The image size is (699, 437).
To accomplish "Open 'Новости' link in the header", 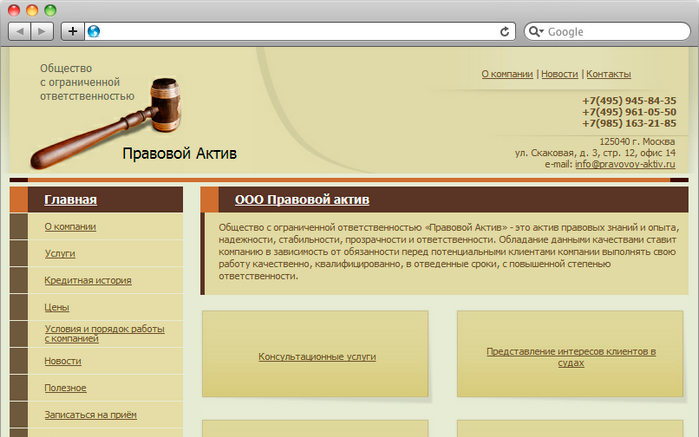I will [560, 74].
